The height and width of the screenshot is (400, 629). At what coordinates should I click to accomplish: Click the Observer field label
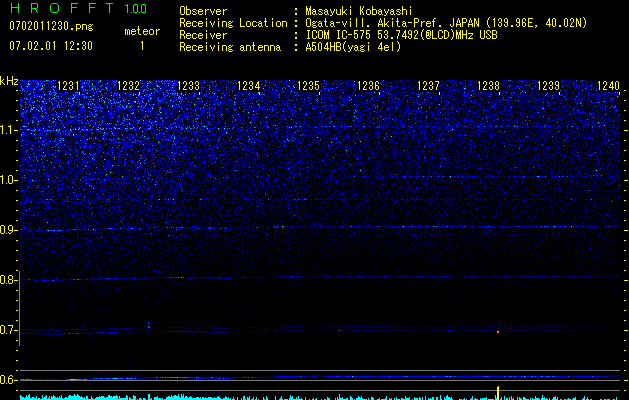pyautogui.click(x=203, y=11)
